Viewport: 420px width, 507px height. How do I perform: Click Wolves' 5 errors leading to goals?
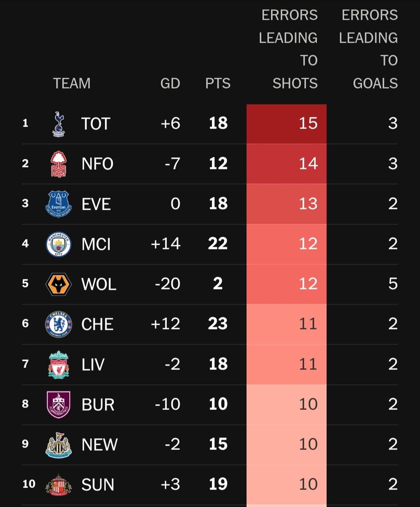click(393, 284)
